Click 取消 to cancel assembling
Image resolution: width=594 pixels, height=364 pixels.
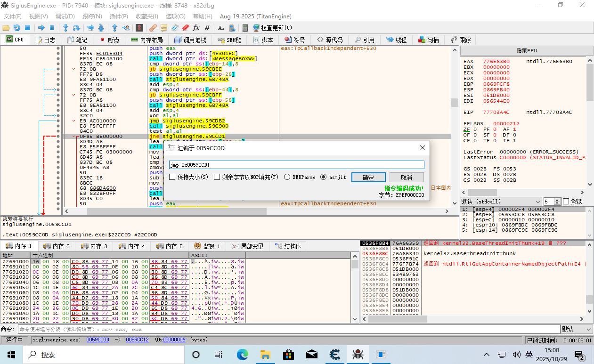406,178
